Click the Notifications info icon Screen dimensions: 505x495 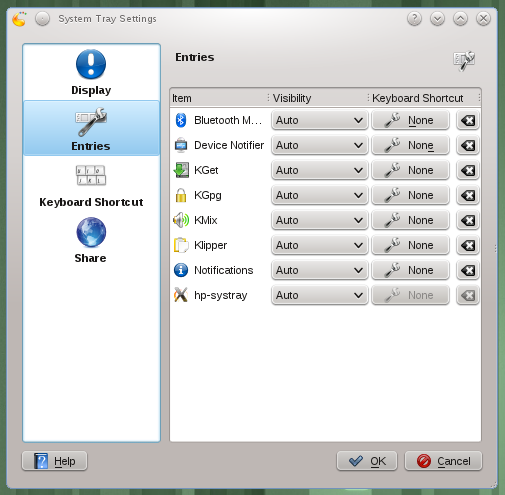point(181,270)
